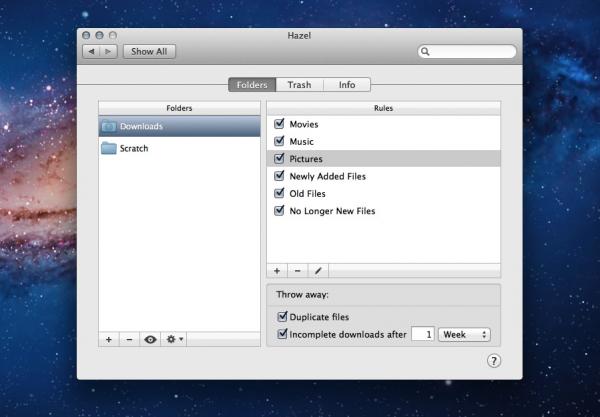The width and height of the screenshot is (600, 417).
Task: Add a new folder with plus icon
Action: point(109,339)
